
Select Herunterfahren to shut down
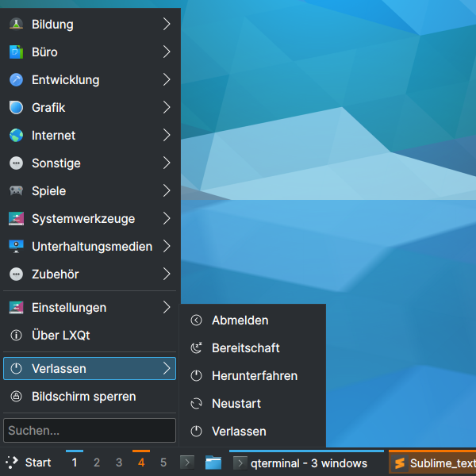coord(252,376)
